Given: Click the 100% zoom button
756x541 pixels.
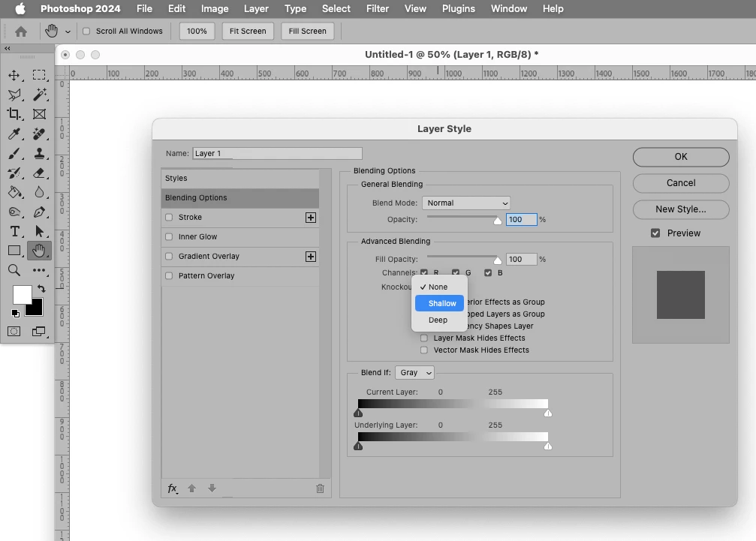Looking at the screenshot, I should [197, 32].
